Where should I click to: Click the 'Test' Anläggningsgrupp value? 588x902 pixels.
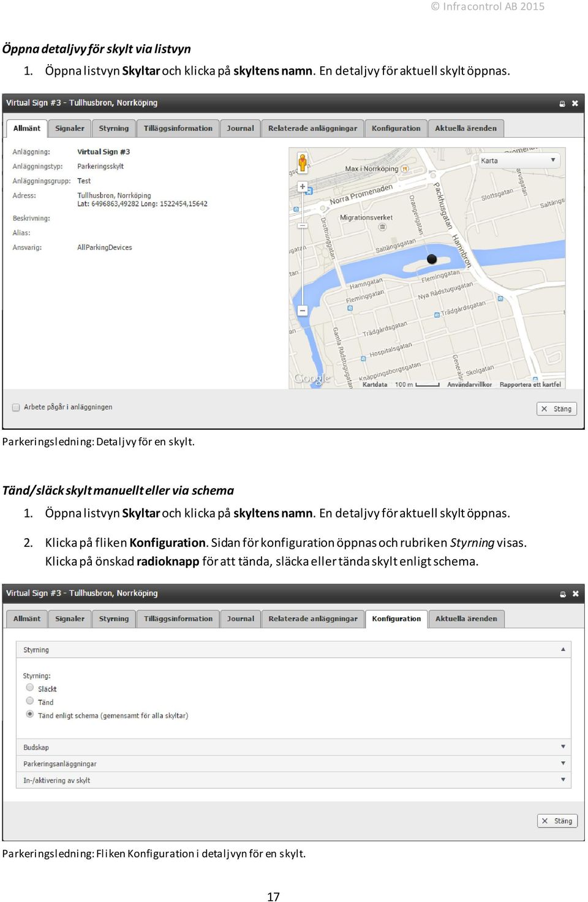tap(84, 181)
